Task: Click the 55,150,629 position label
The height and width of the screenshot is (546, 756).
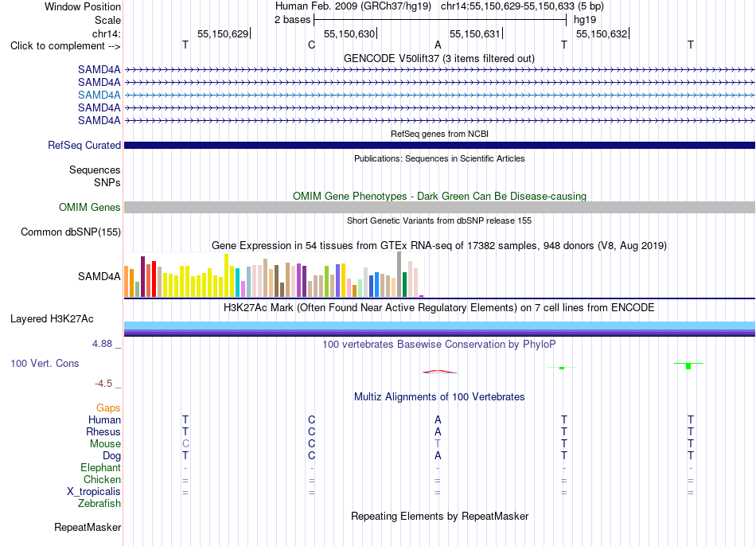Action: [x=223, y=33]
